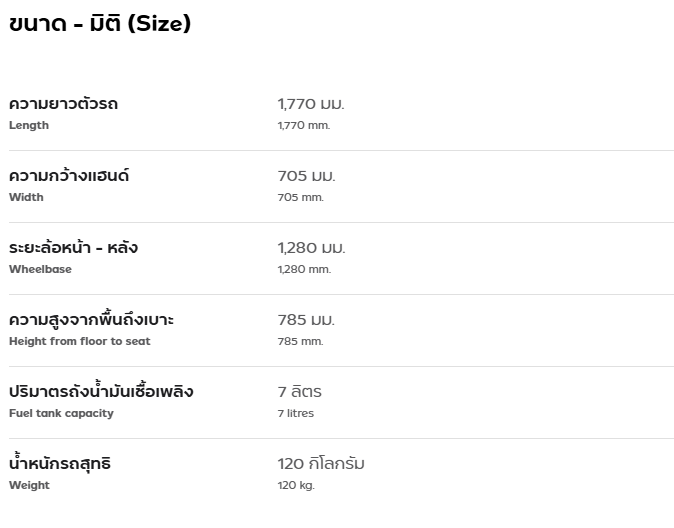
Task: Click the English 'Width' label
Action: pos(26,197)
